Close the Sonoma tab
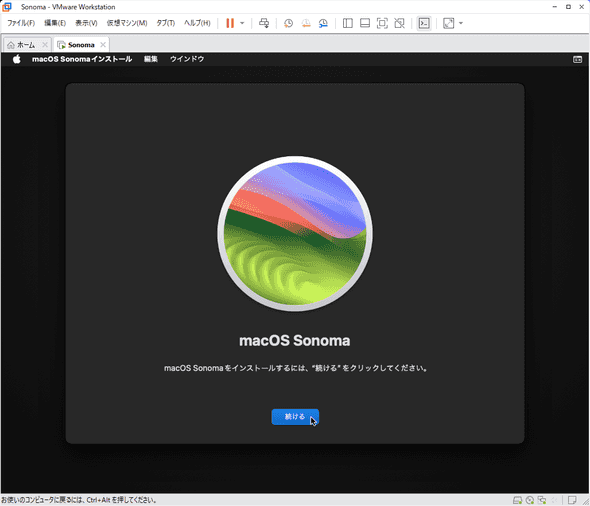590x506 pixels. [x=103, y=45]
